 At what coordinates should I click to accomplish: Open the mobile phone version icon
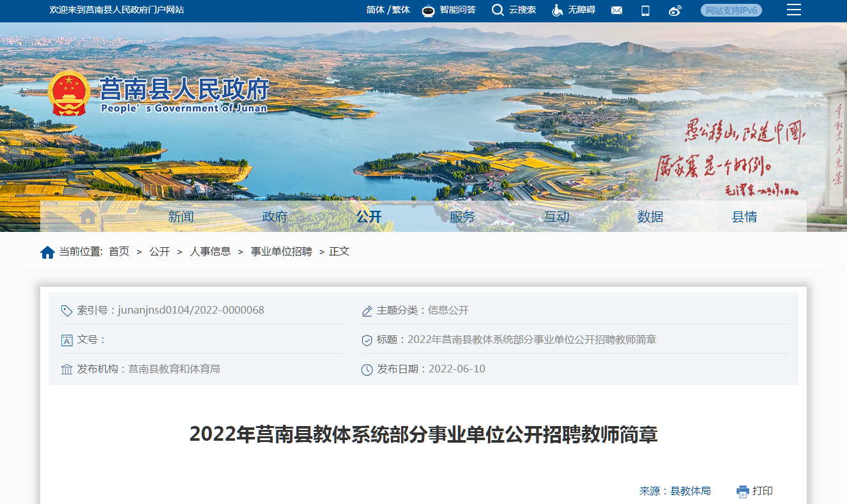(x=645, y=10)
